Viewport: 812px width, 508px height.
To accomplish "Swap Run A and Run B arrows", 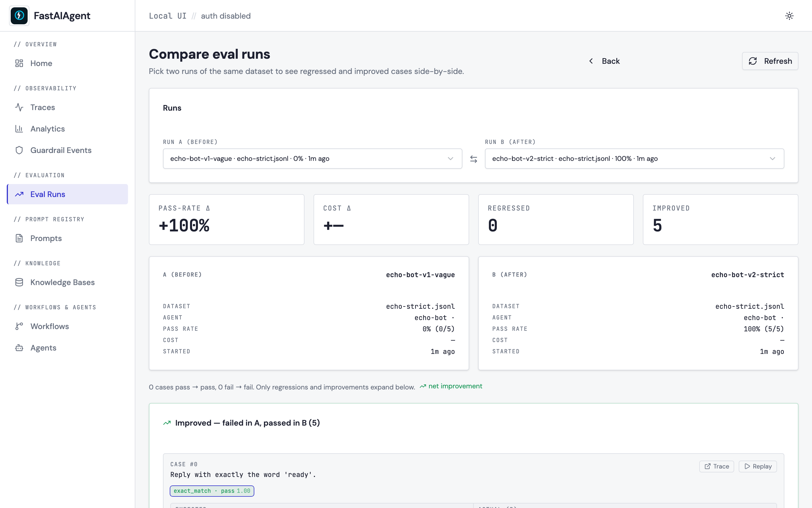I will [x=473, y=159].
